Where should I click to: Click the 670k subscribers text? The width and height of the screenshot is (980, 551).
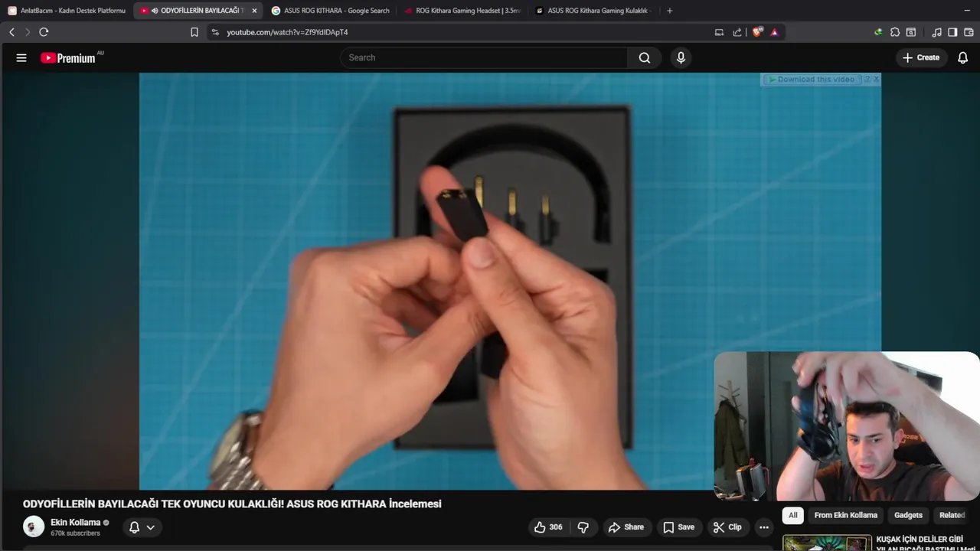75,533
